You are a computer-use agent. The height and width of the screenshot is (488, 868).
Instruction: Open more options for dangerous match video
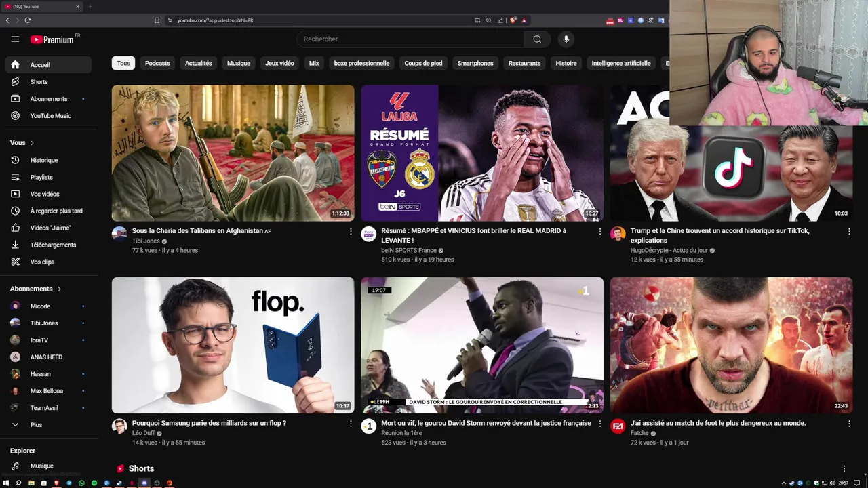pos(849,424)
